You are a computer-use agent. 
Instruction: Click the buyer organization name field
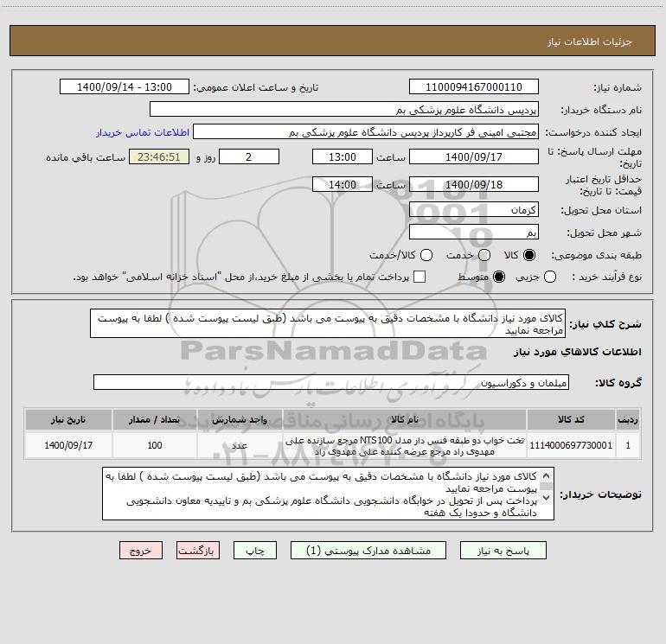(x=344, y=110)
